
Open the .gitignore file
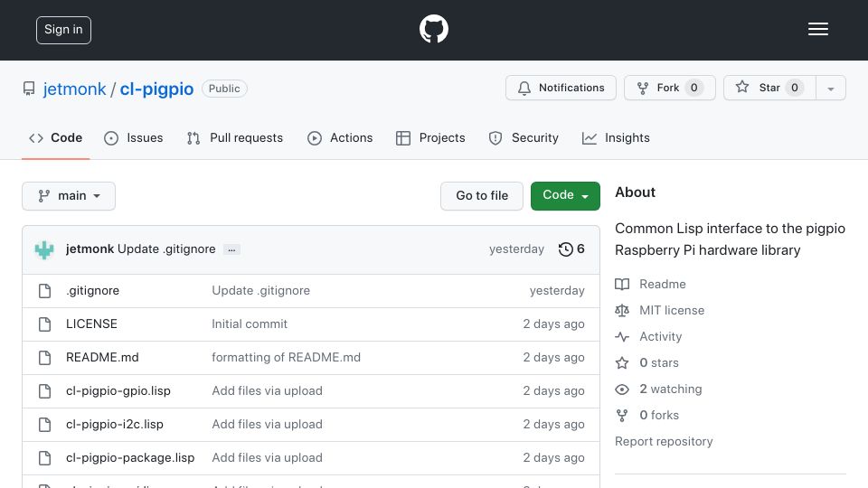pos(92,290)
